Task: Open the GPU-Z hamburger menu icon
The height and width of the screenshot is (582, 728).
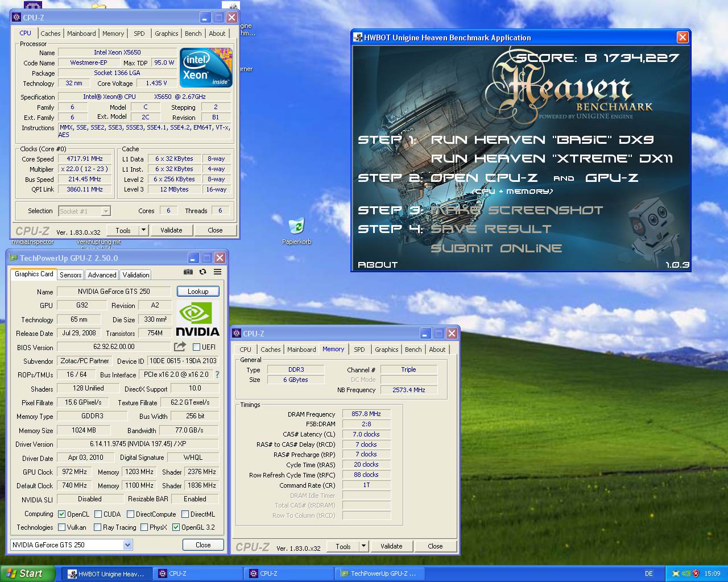Action: (x=217, y=272)
